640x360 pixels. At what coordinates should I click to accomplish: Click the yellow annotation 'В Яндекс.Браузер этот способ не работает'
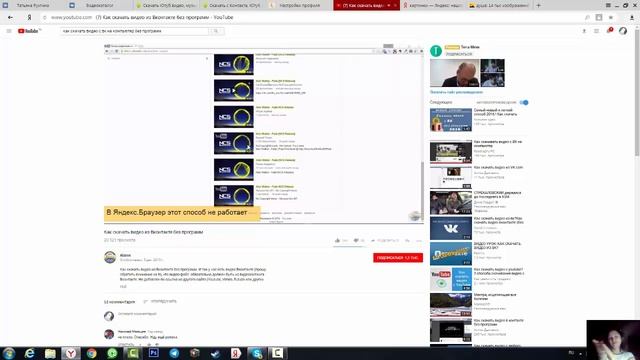[x=182, y=213]
